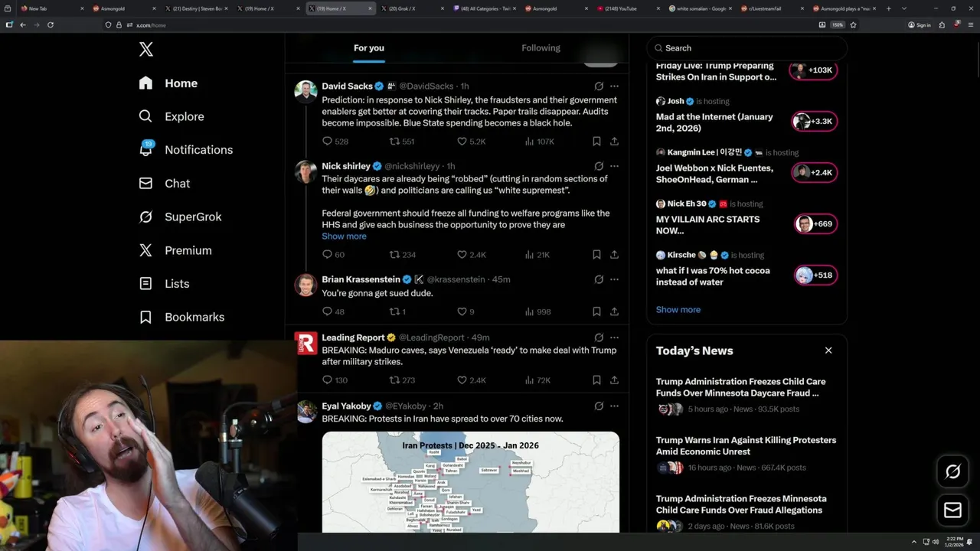Reload the page in the browser
Screen dimensions: 980x551
(51, 24)
